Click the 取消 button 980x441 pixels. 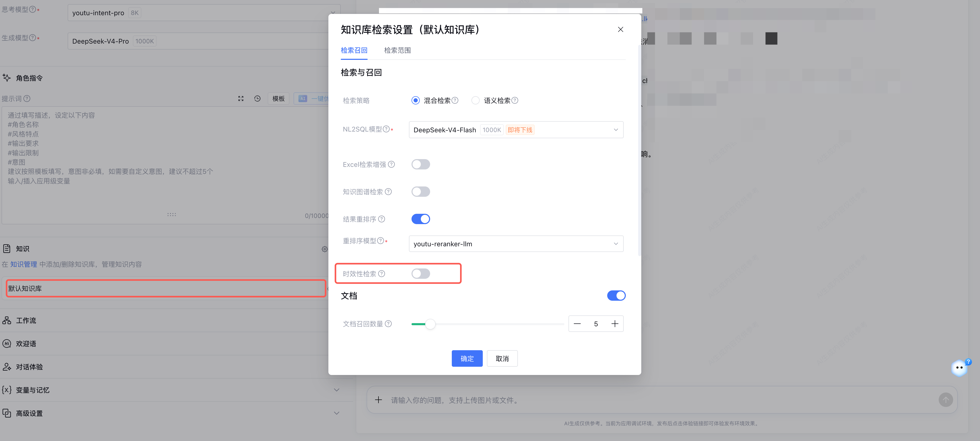502,358
